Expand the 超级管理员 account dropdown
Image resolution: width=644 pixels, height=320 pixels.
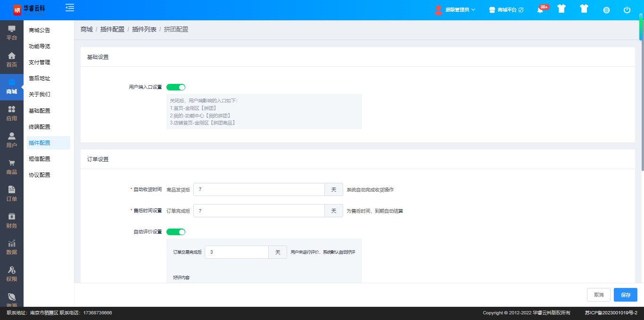pyautogui.click(x=455, y=10)
